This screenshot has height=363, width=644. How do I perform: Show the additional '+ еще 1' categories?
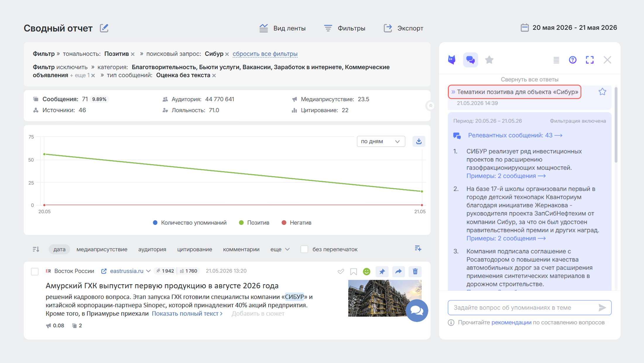[x=80, y=75]
